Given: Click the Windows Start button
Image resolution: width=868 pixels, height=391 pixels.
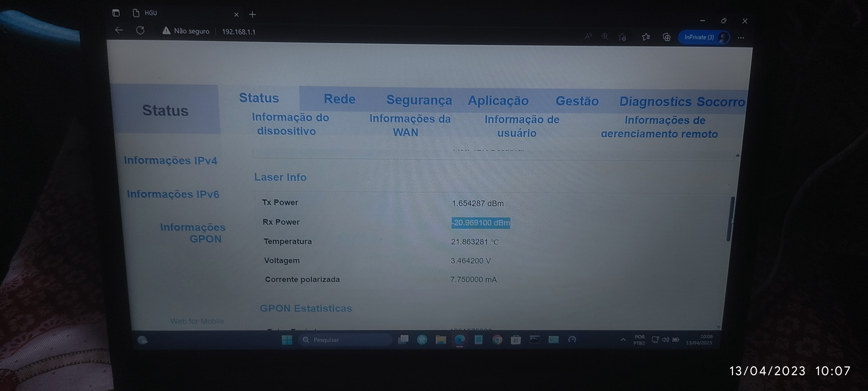Looking at the screenshot, I should point(287,340).
